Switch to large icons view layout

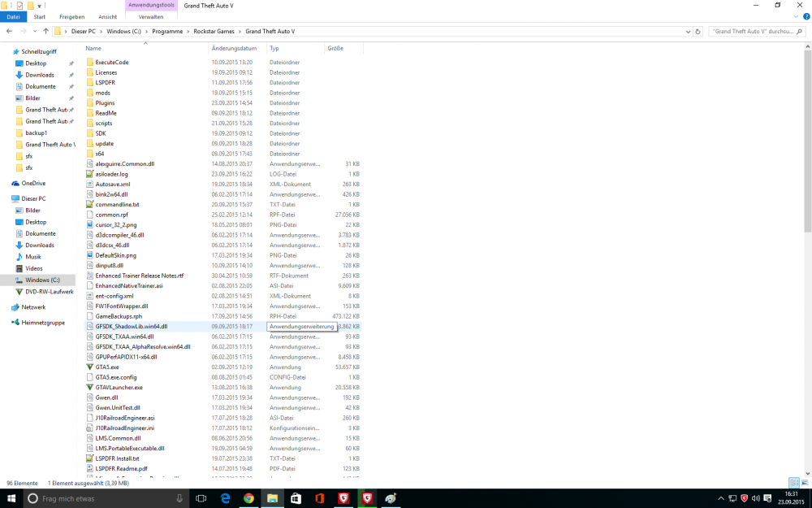(805, 483)
